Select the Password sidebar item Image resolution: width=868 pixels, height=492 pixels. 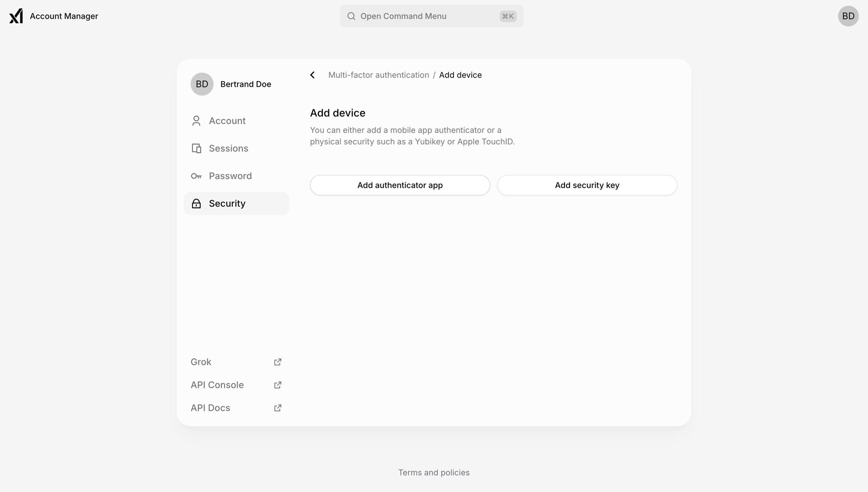coord(237,176)
